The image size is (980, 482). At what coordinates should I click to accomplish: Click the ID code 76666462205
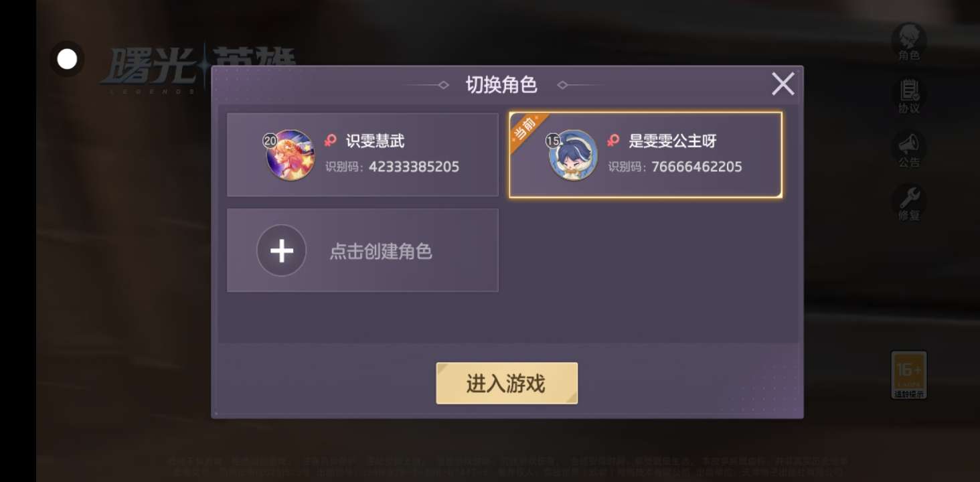click(x=697, y=167)
